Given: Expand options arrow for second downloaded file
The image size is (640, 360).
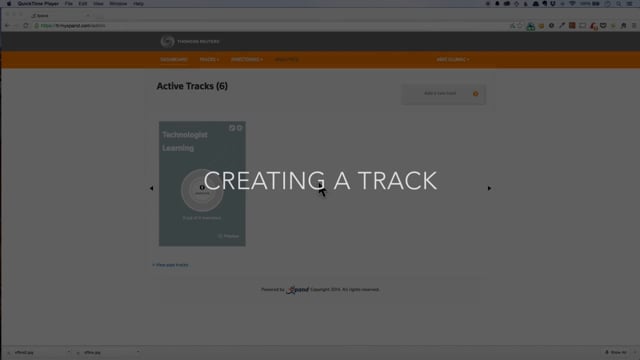Looking at the screenshot, I should coord(138,352).
